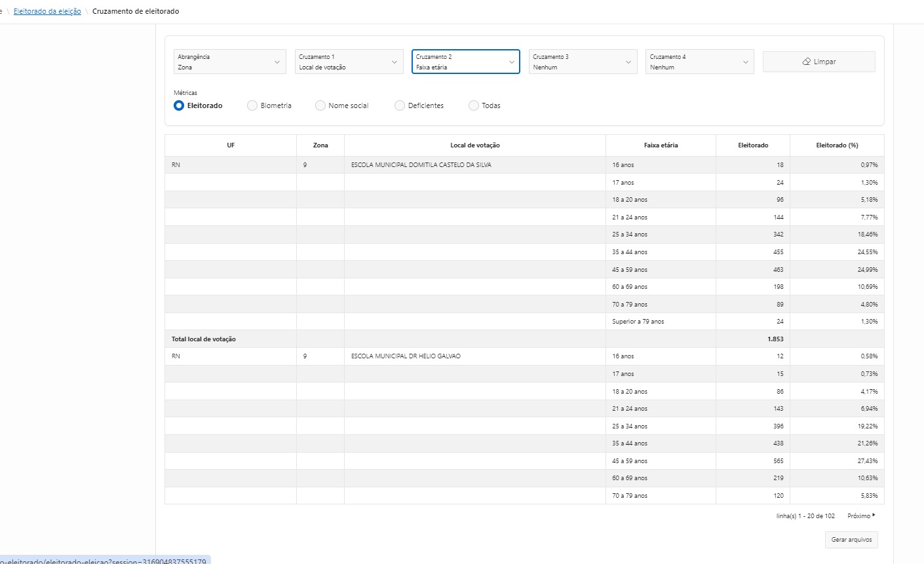Click the Eleitorado (%) column header

point(837,145)
